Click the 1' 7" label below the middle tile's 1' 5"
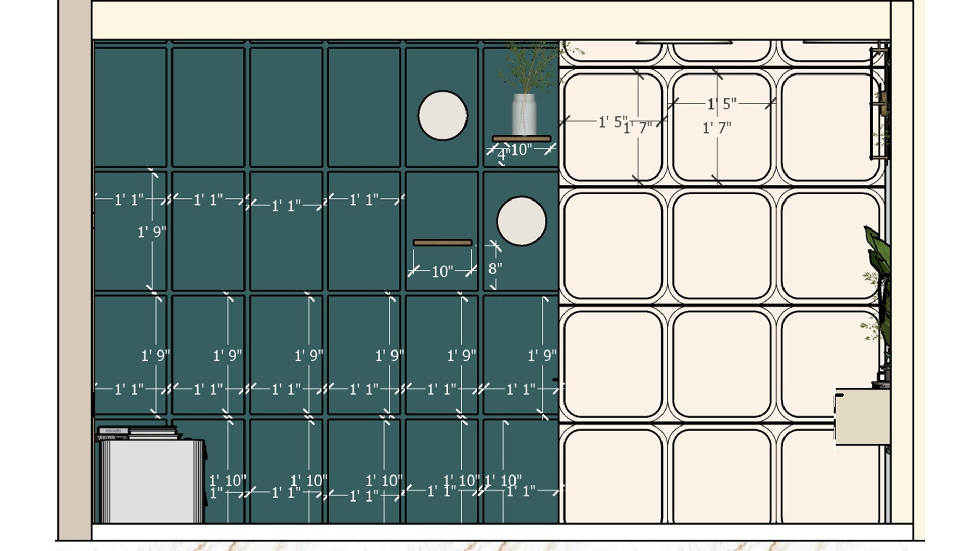This screenshot has width=980, height=551. tap(717, 128)
